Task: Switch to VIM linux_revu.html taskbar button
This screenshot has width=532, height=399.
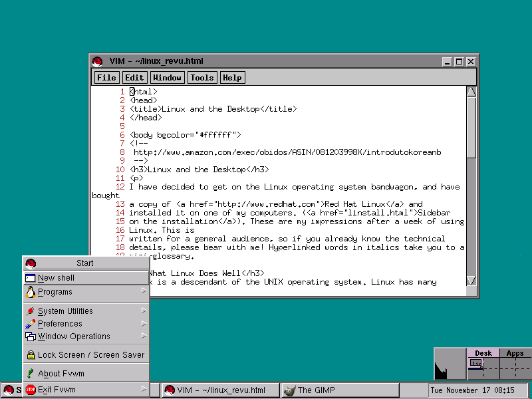Action: tap(220, 390)
